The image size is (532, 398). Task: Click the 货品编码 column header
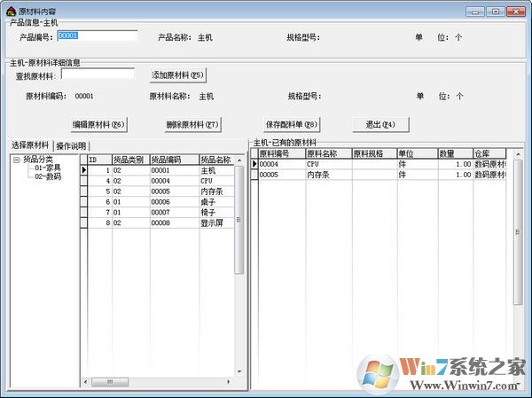coord(175,160)
